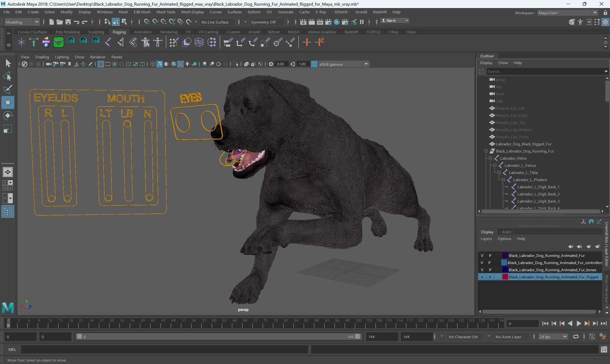This screenshot has width=610, height=364.
Task: Select Labrador_L_Tibia in the Outliner
Action: tap(523, 173)
